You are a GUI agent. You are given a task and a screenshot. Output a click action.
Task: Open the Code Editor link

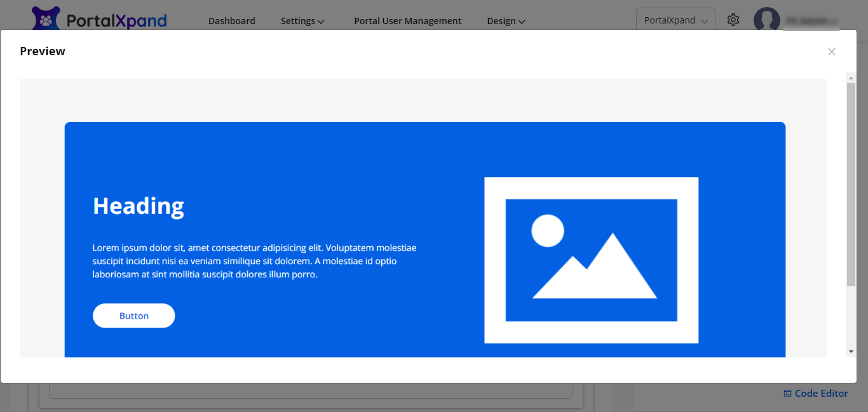[816, 394]
